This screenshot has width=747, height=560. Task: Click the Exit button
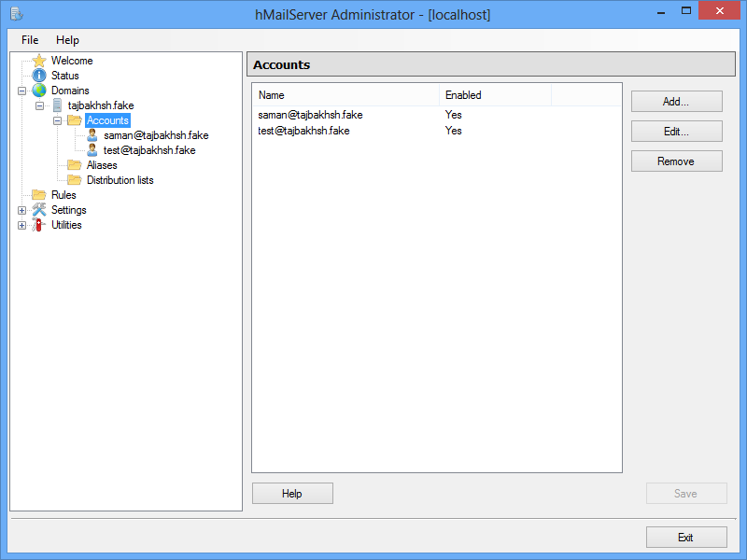point(686,538)
